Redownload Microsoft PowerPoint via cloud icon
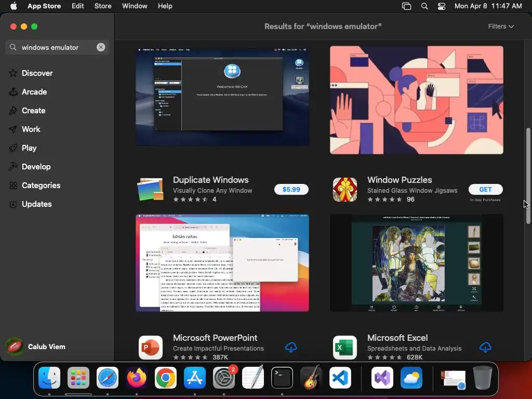Viewport: 532px width, 399px height. tap(291, 347)
